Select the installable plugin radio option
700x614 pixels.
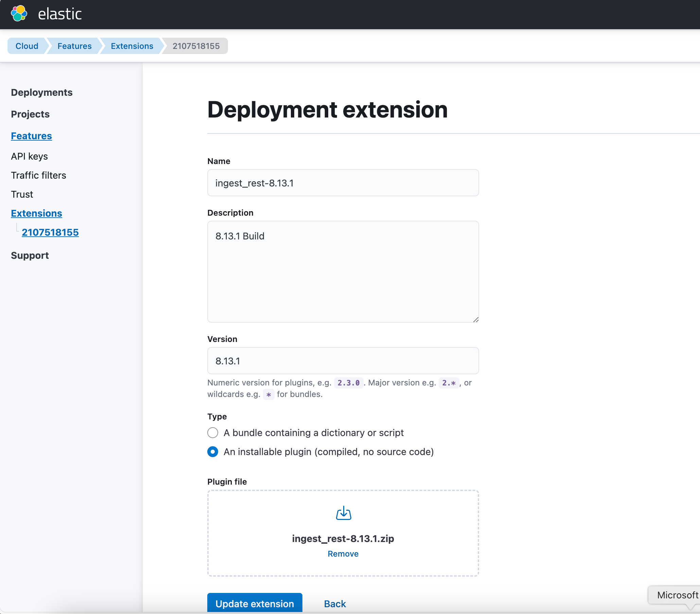tap(213, 452)
